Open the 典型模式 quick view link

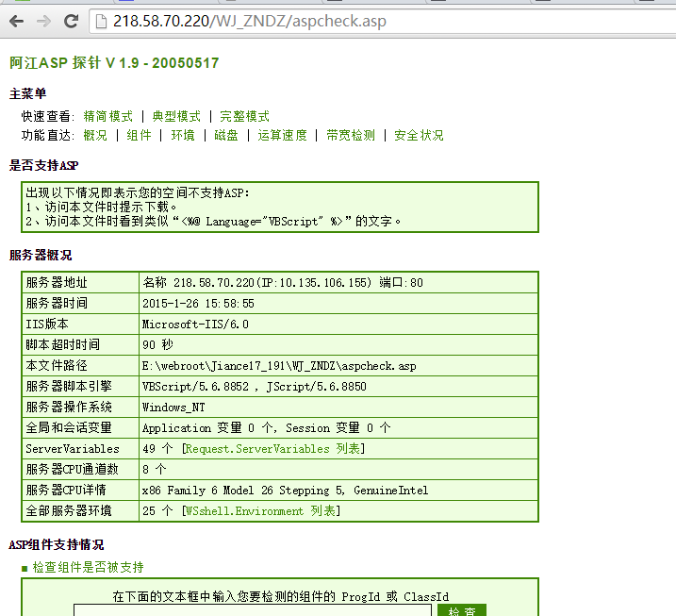(176, 116)
